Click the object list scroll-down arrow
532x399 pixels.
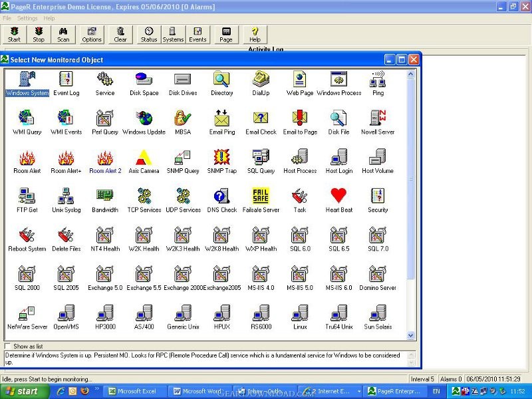pos(410,335)
